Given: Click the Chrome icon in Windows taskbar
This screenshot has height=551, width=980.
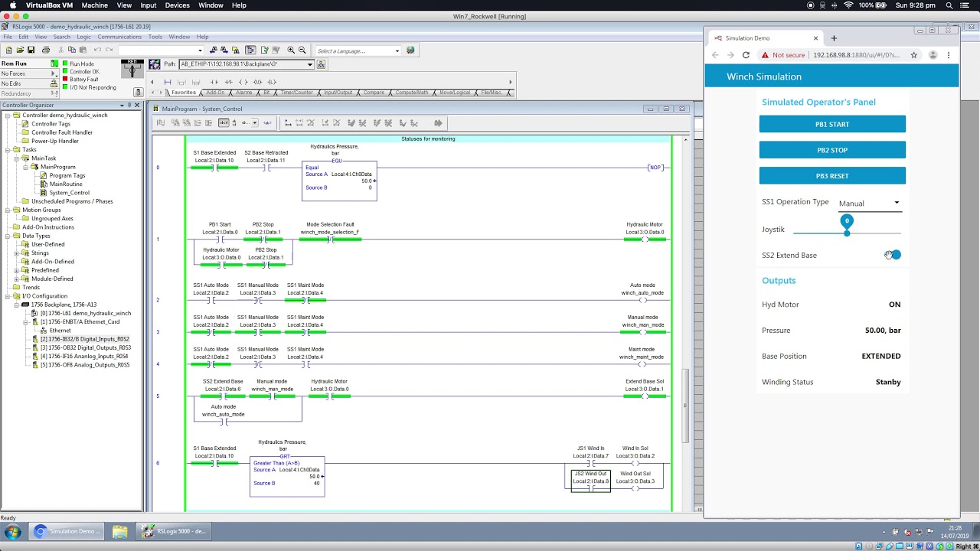Looking at the screenshot, I should pos(40,531).
